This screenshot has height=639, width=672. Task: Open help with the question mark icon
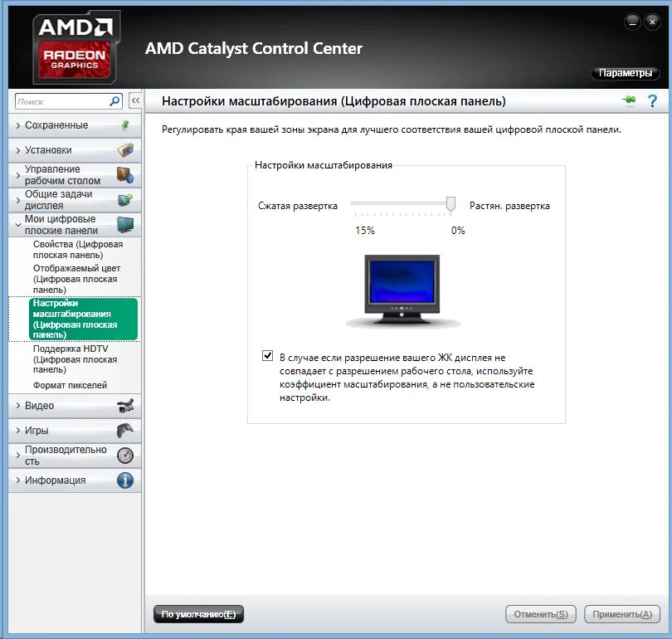pos(652,101)
